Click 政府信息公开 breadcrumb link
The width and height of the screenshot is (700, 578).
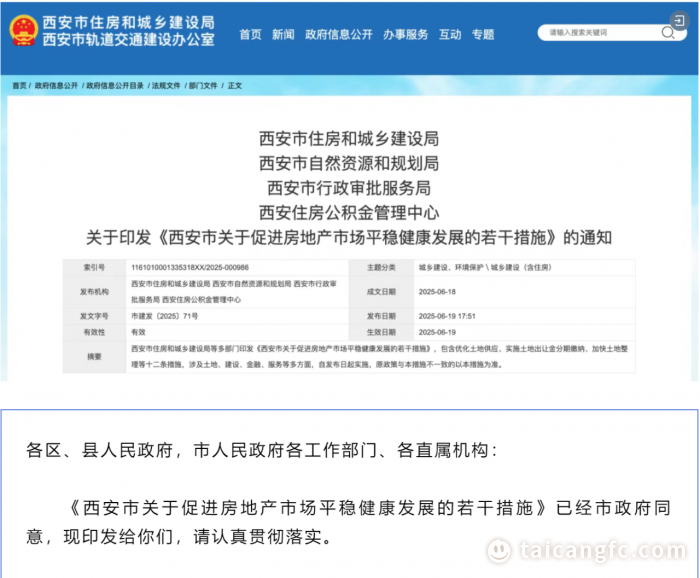55,86
